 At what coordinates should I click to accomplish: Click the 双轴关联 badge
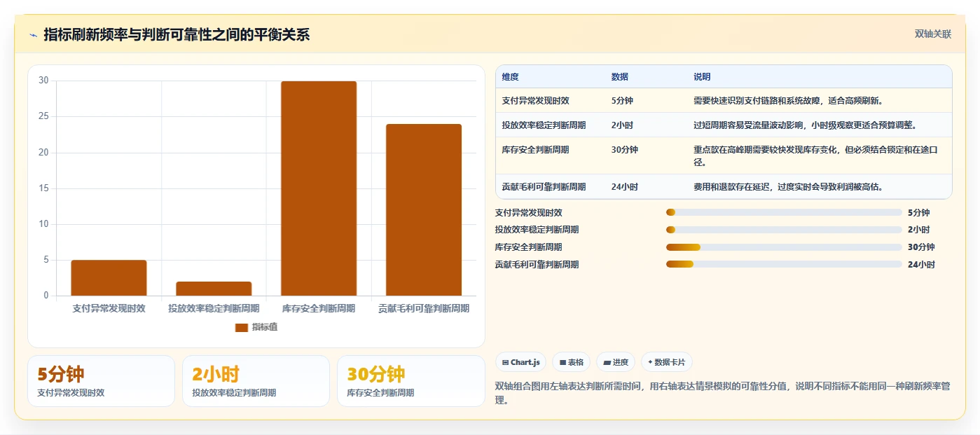pyautogui.click(x=932, y=34)
